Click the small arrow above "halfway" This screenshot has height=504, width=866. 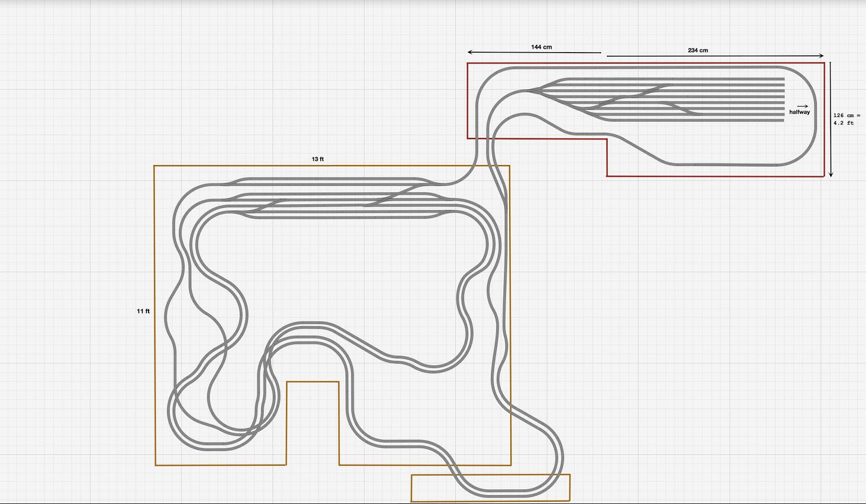point(802,106)
